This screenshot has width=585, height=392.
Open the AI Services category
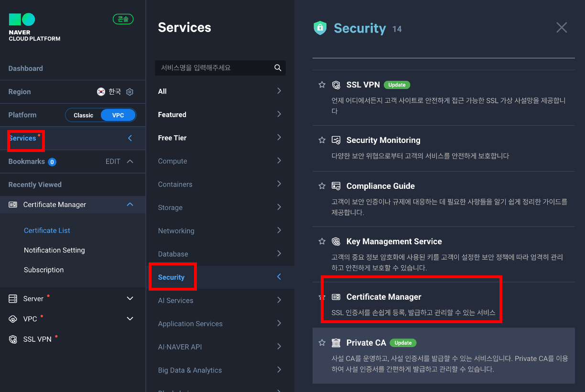(220, 300)
